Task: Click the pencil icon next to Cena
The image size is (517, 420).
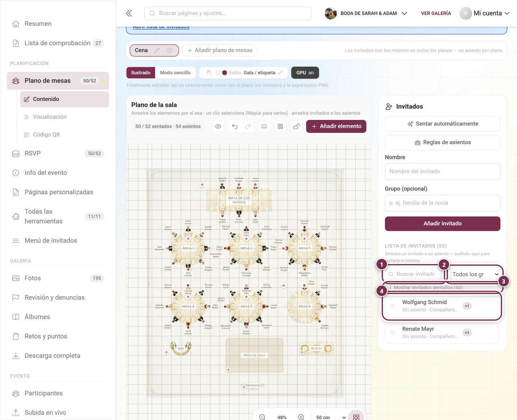Action: [157, 51]
